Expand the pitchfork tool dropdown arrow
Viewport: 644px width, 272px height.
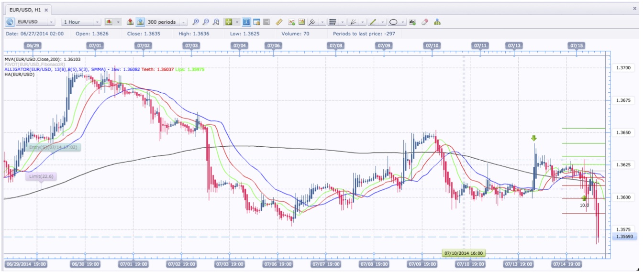pyautogui.click(x=322, y=22)
